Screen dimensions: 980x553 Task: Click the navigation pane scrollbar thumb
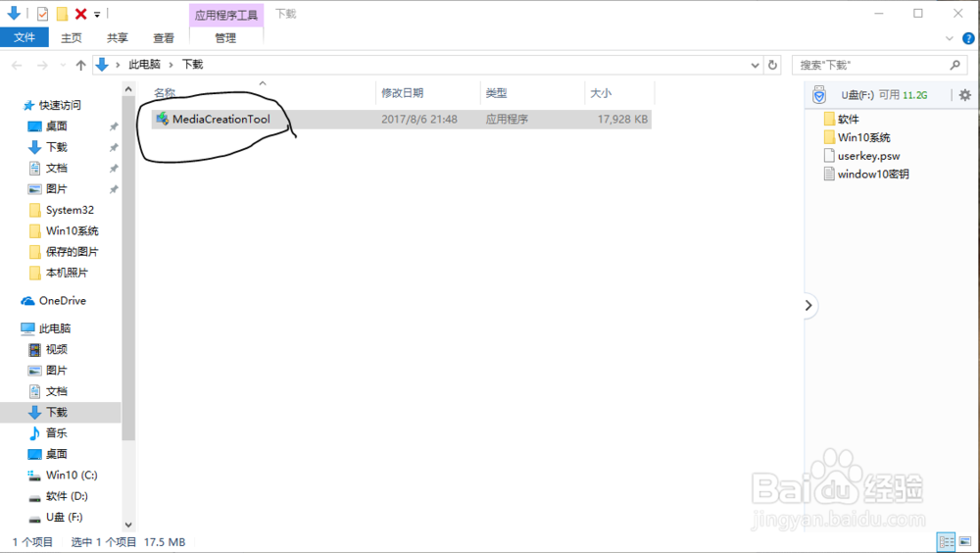coord(128,269)
